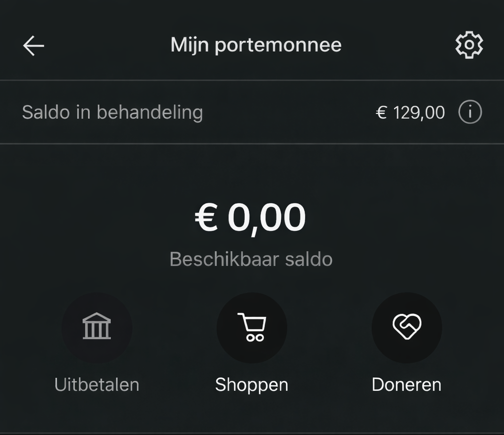Tap the heart-shaped donate icon
This screenshot has height=435, width=504.
click(407, 327)
